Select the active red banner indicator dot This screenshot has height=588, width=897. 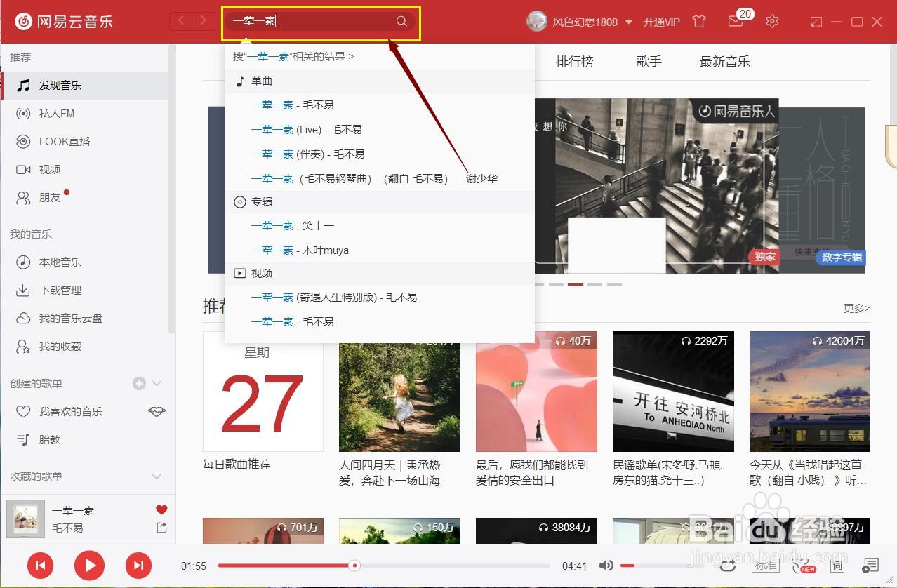[x=576, y=284]
